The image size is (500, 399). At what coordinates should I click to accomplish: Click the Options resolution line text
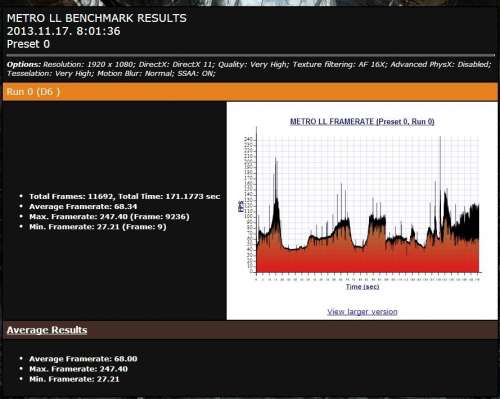coord(249,65)
